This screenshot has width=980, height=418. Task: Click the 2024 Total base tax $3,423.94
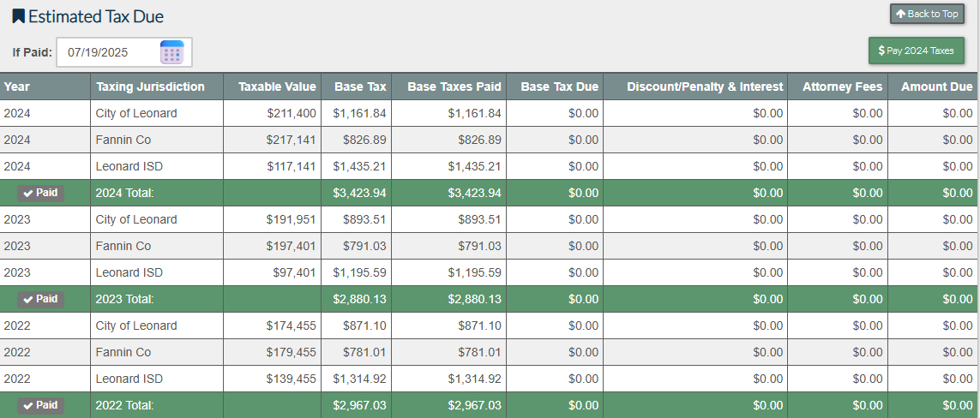359,193
